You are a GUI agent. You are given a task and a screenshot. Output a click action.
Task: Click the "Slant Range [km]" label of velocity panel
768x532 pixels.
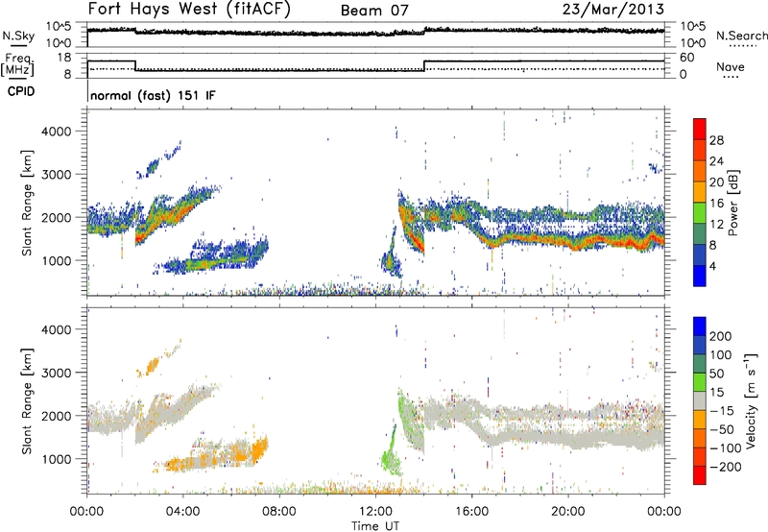[27, 401]
